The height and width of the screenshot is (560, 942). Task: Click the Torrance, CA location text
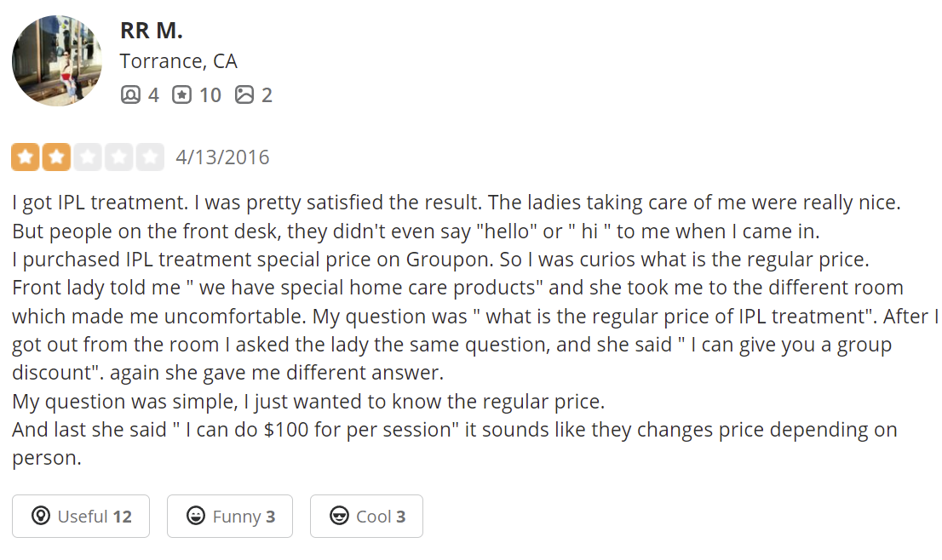[178, 61]
